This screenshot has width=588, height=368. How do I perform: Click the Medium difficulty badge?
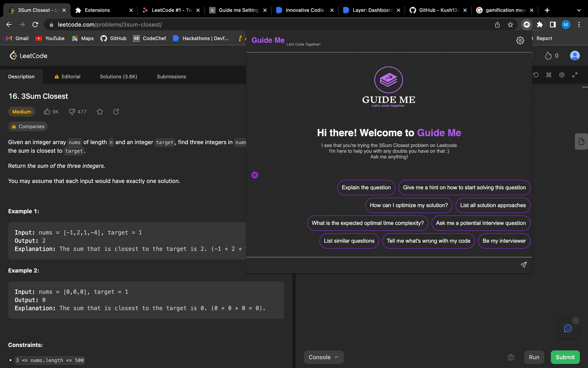click(22, 112)
